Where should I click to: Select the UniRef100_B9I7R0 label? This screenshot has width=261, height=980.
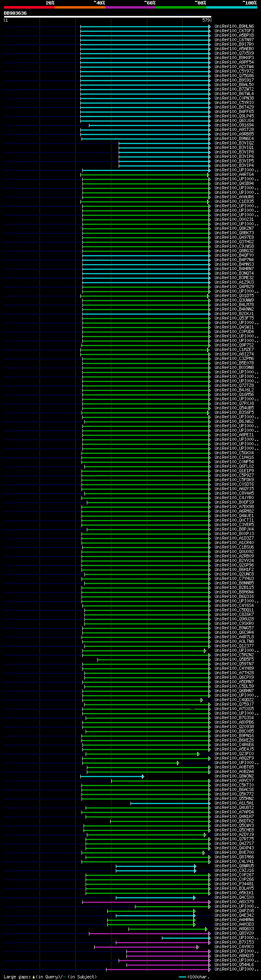point(234,44)
